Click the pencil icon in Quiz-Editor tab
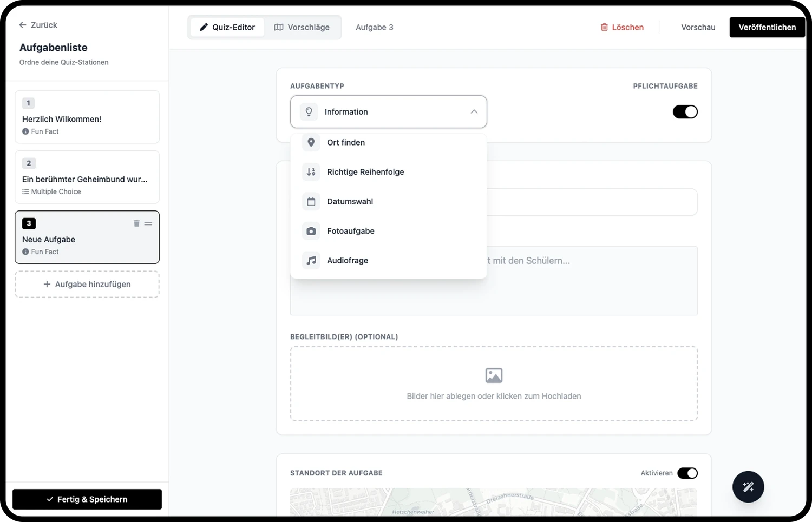812x522 pixels. 204,27
